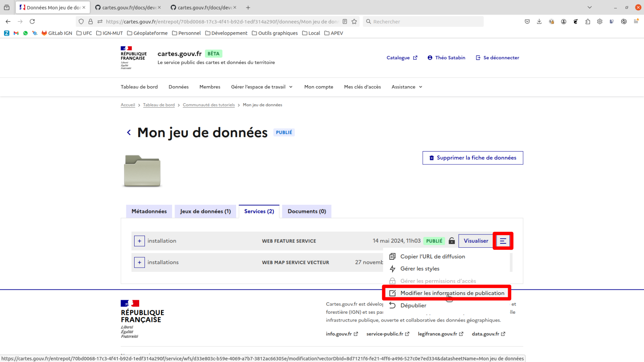Expand Gérer l'espace de travail menu
Image resolution: width=644 pixels, height=362 pixels.
[262, 87]
